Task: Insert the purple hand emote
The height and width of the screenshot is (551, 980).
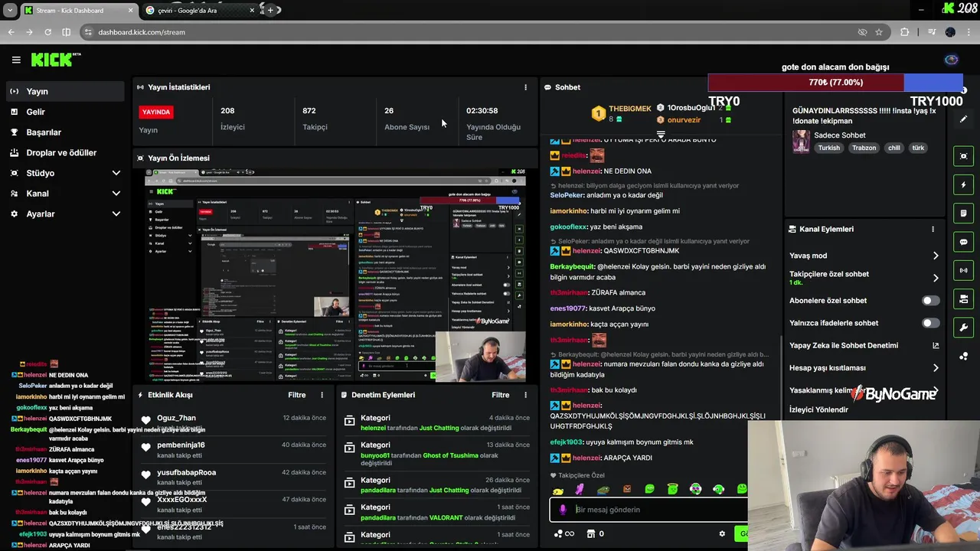Action: [580, 490]
